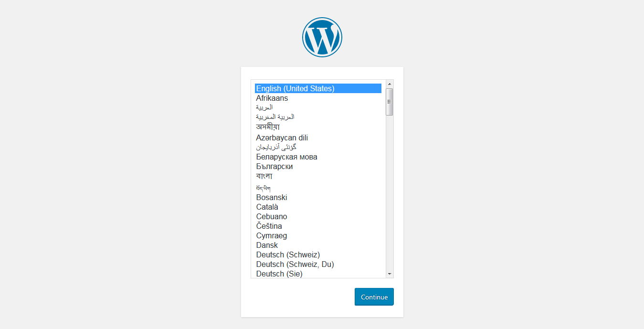Choose Български language option
The image size is (644, 329).
(x=274, y=166)
